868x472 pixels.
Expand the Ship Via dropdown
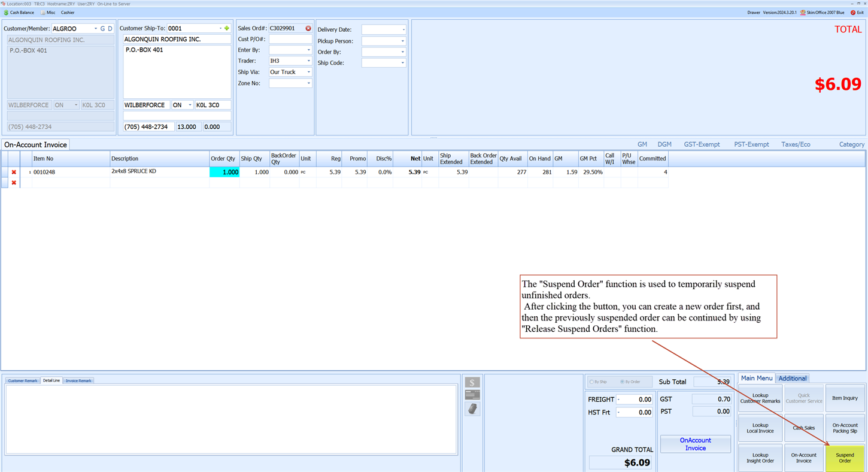[x=309, y=72]
